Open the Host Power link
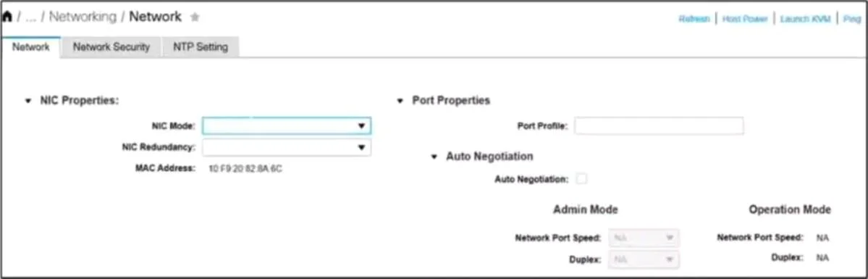The width and height of the screenshot is (868, 279). (744, 19)
